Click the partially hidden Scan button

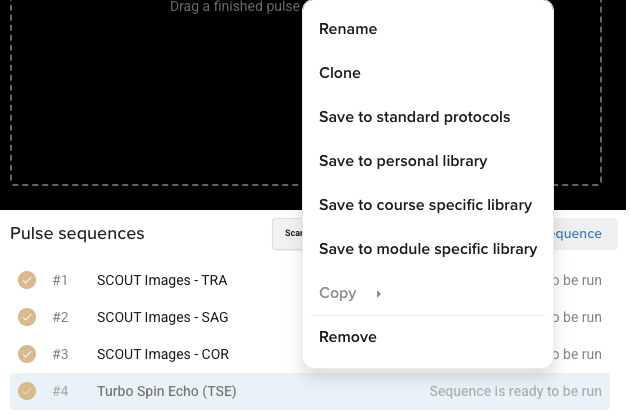pyautogui.click(x=288, y=234)
